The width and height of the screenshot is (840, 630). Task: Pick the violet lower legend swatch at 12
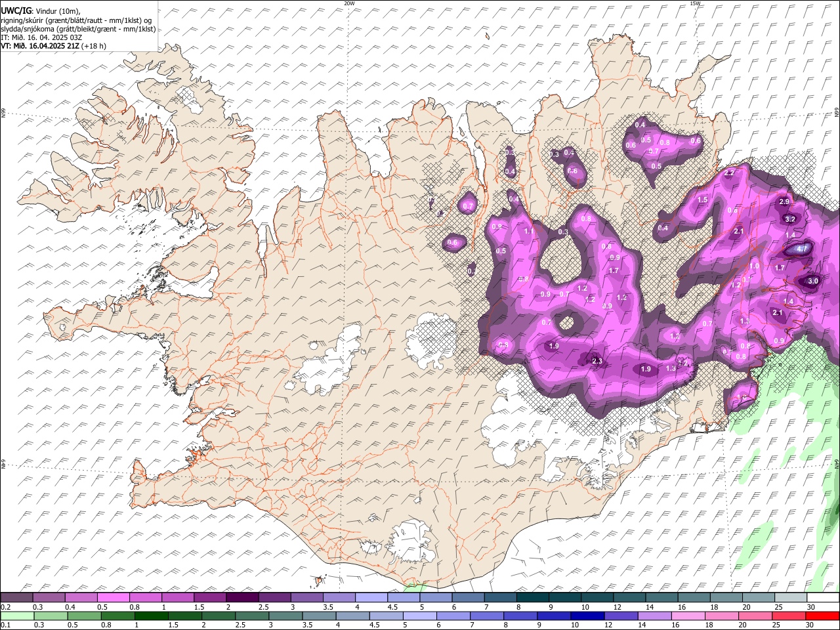click(621, 616)
